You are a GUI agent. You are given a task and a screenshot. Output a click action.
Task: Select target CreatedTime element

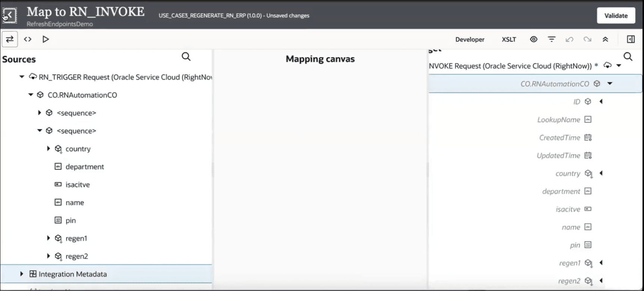pyautogui.click(x=560, y=138)
